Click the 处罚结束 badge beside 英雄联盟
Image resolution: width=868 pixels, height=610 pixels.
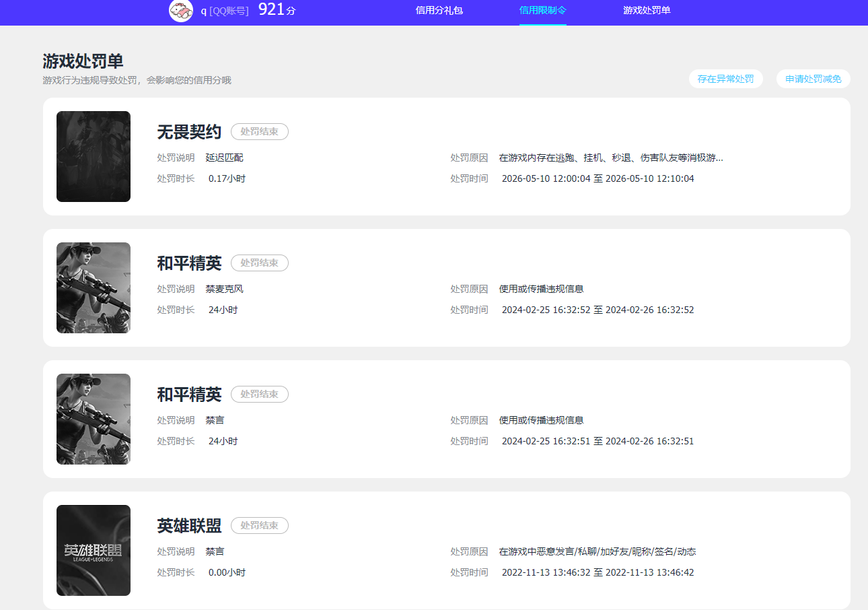[x=260, y=525]
